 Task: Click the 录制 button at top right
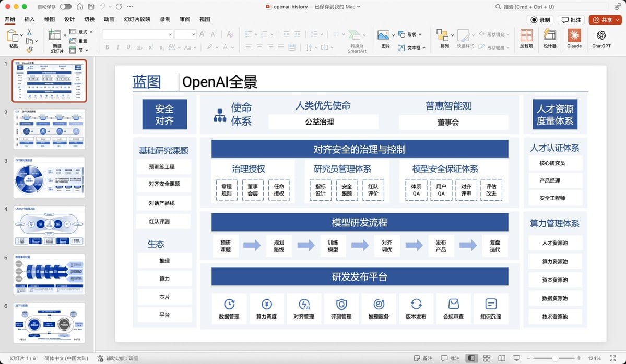pos(540,20)
